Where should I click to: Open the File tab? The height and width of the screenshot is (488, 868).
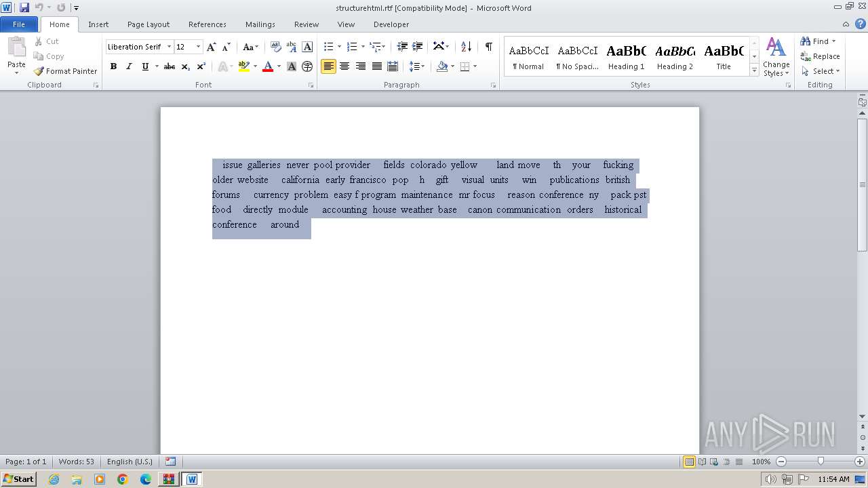coord(19,24)
